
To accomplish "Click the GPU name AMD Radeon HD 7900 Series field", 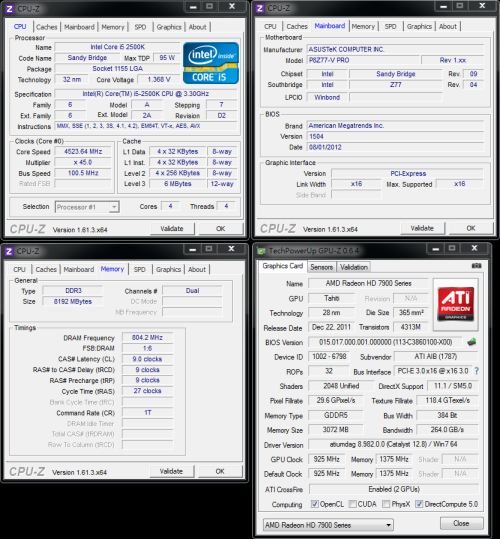I will click(368, 283).
